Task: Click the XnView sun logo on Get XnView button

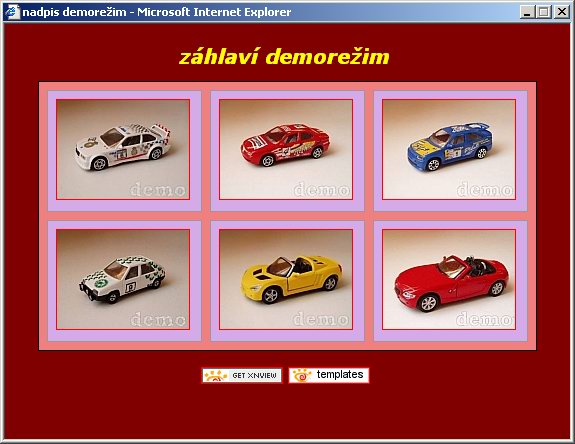Action: point(216,375)
